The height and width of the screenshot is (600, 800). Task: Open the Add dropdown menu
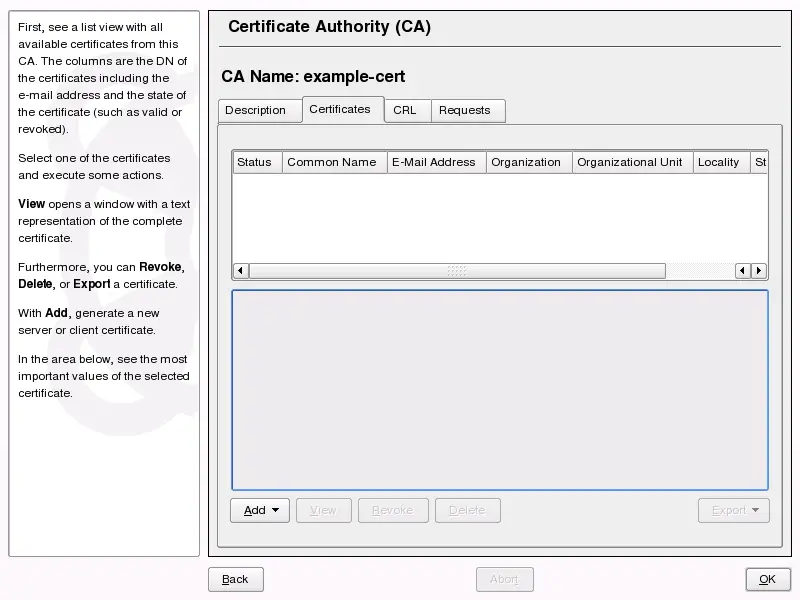[x=260, y=510]
